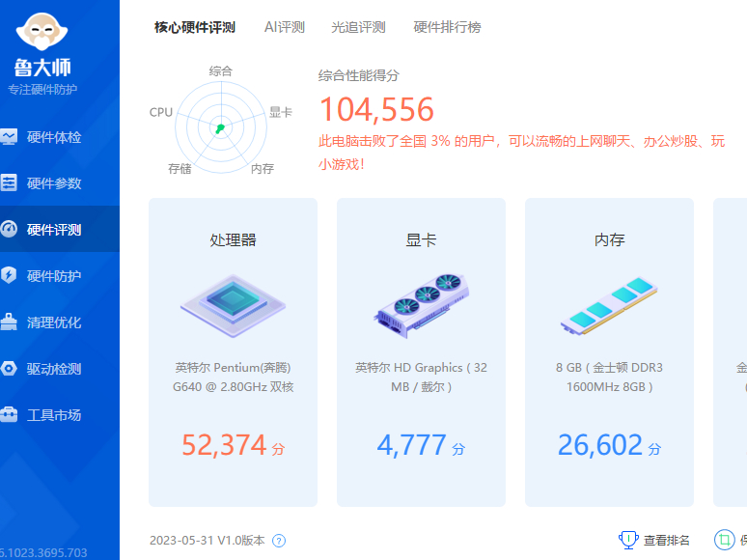The image size is (747, 560).
Task: Click the 显卡 card title
Action: coord(421,239)
